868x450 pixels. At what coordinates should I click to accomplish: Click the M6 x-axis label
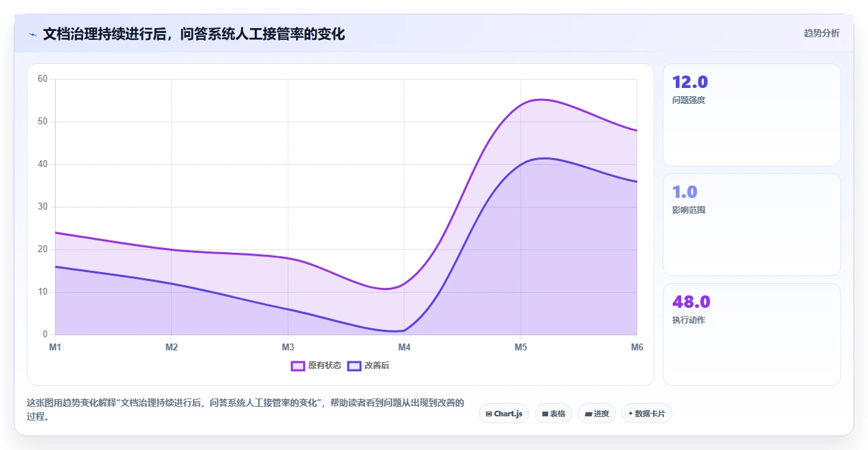pyautogui.click(x=637, y=348)
